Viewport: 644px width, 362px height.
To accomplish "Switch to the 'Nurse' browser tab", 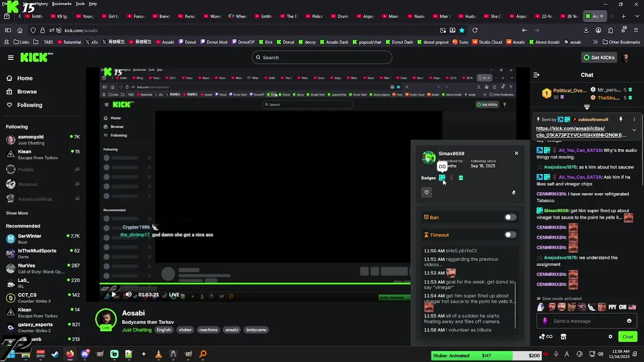I will pyautogui.click(x=415, y=17).
